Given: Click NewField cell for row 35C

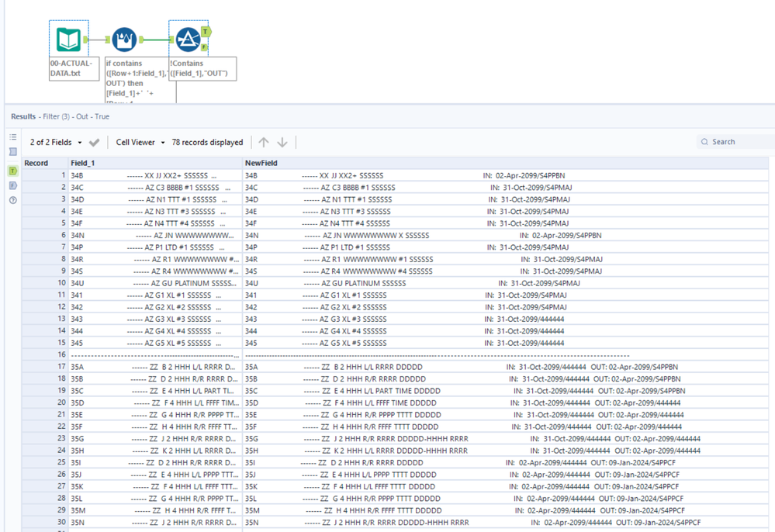Looking at the screenshot, I should click(x=506, y=391).
